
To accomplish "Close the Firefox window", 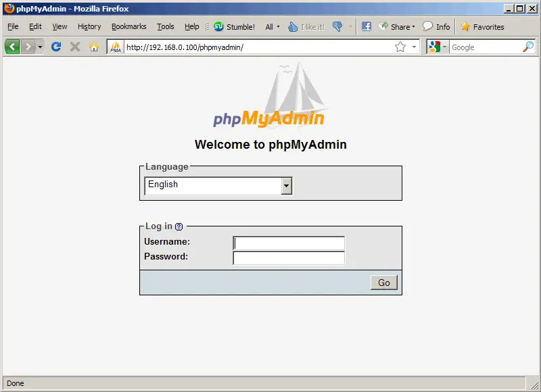I will (532, 9).
